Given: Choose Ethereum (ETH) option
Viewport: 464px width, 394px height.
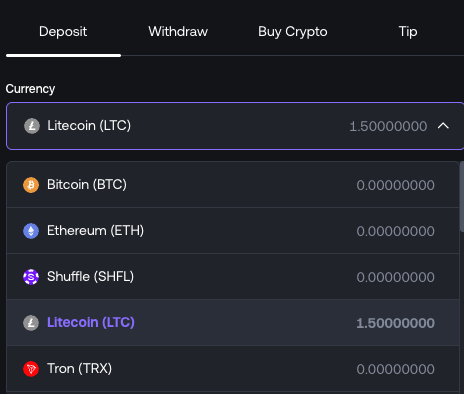Looking at the screenshot, I should 233,231.
